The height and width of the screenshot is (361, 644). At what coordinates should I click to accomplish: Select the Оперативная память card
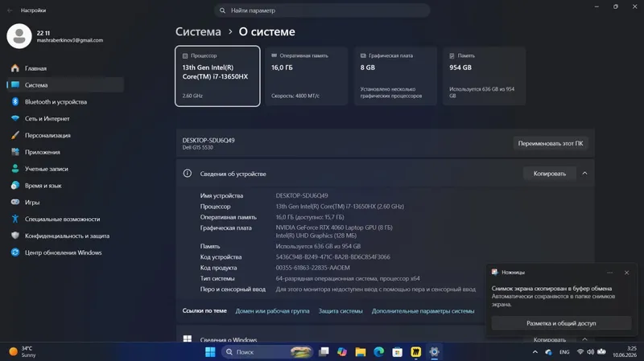point(307,76)
